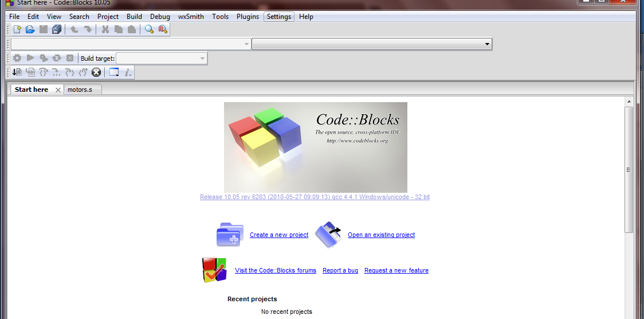This screenshot has height=319, width=644.
Task: Click the Redo arrow icon
Action: pos(88,29)
